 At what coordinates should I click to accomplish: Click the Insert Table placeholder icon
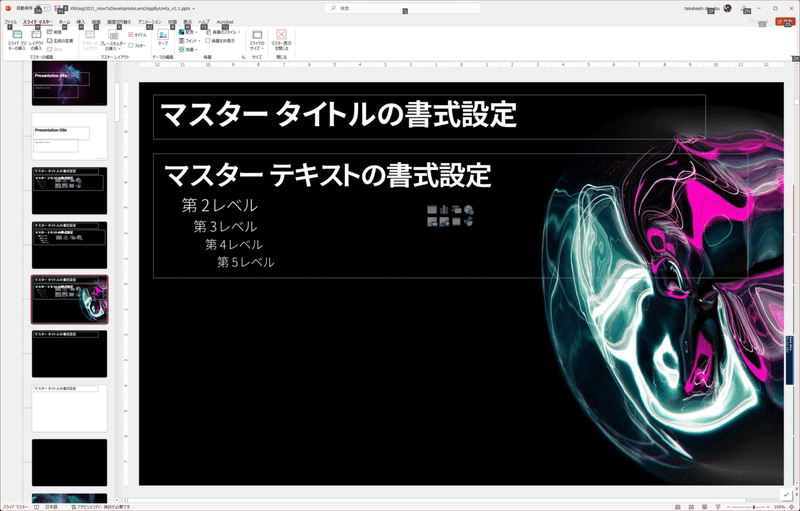point(432,210)
